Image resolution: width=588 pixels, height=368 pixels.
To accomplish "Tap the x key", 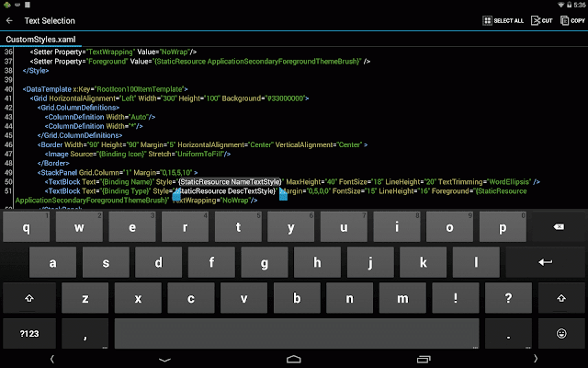I will click(x=138, y=298).
